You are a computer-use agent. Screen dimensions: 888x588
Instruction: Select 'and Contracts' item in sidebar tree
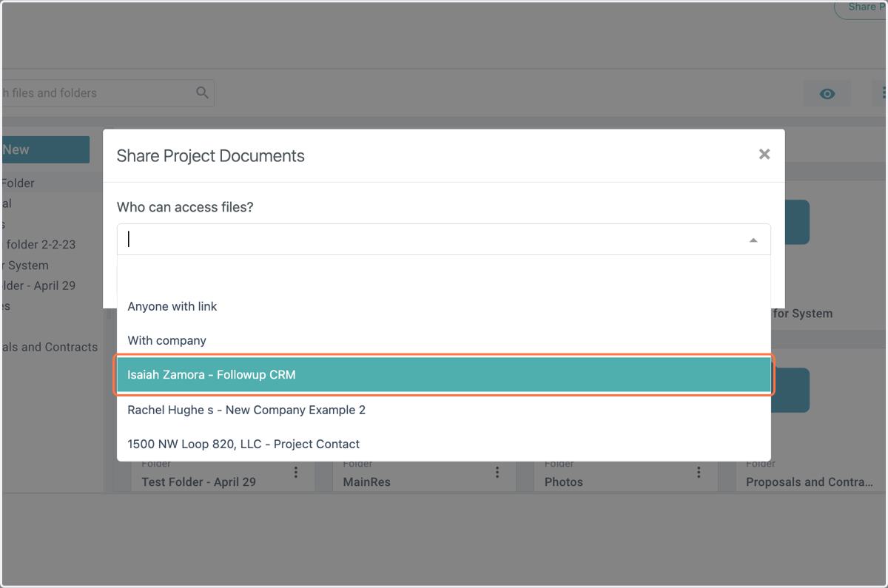[x=50, y=347]
